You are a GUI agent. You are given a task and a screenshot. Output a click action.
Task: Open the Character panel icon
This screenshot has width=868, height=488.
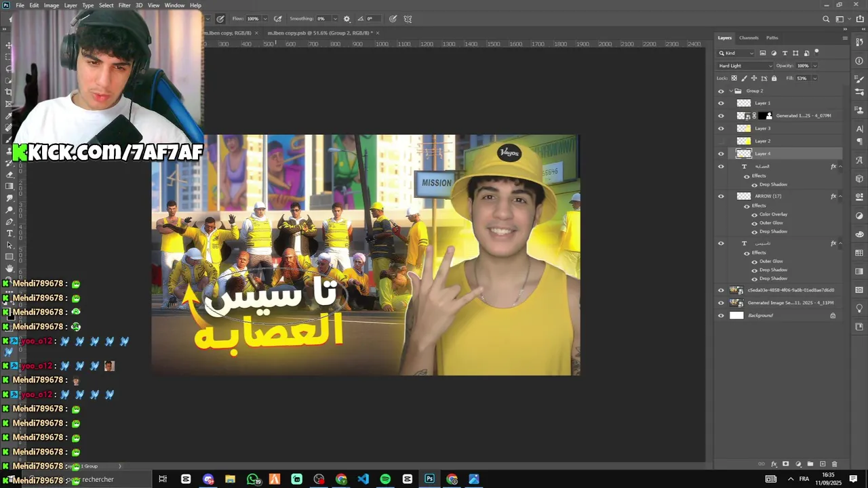tap(860, 129)
